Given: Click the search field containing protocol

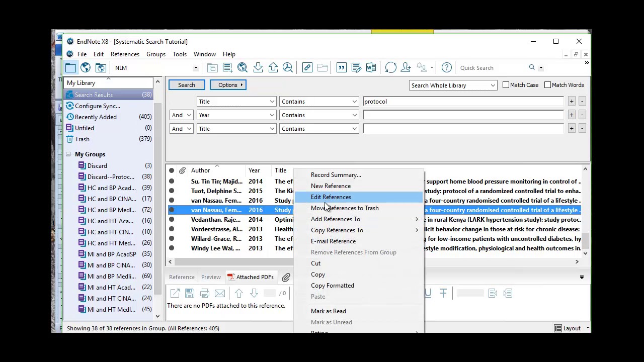Looking at the screenshot, I should (463, 102).
